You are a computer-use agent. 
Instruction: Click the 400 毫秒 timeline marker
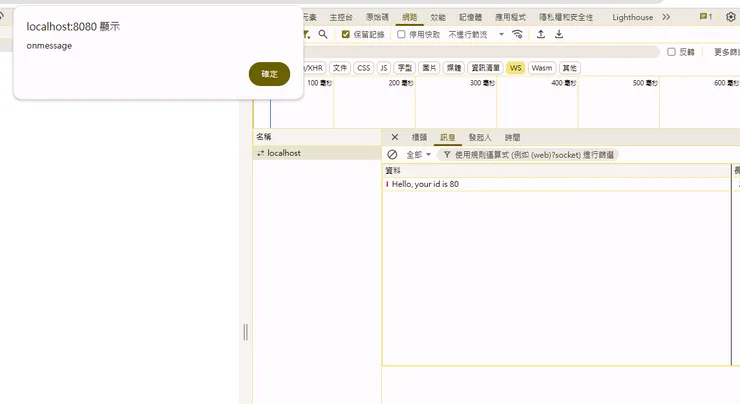click(x=563, y=83)
